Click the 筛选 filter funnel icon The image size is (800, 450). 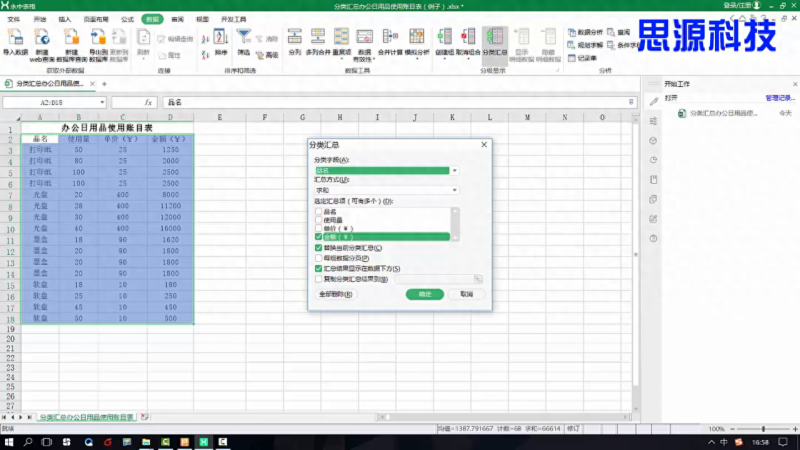(244, 38)
